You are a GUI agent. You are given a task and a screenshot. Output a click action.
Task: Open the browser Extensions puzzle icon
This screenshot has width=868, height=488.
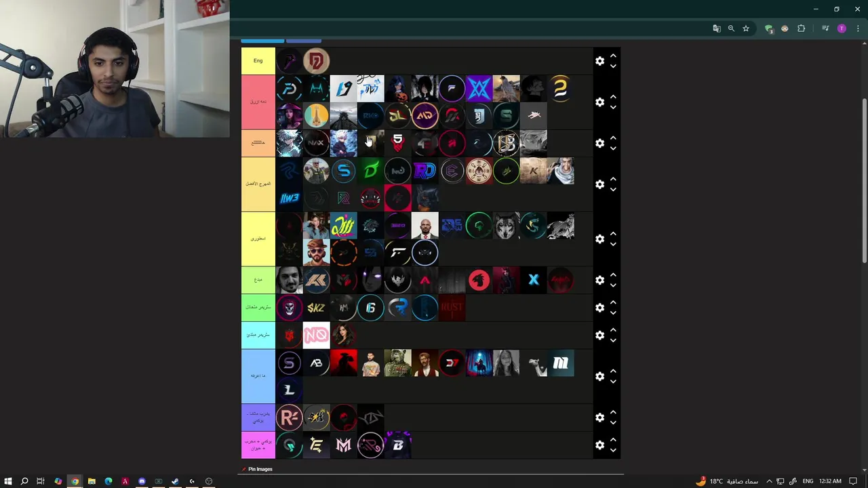(802, 28)
